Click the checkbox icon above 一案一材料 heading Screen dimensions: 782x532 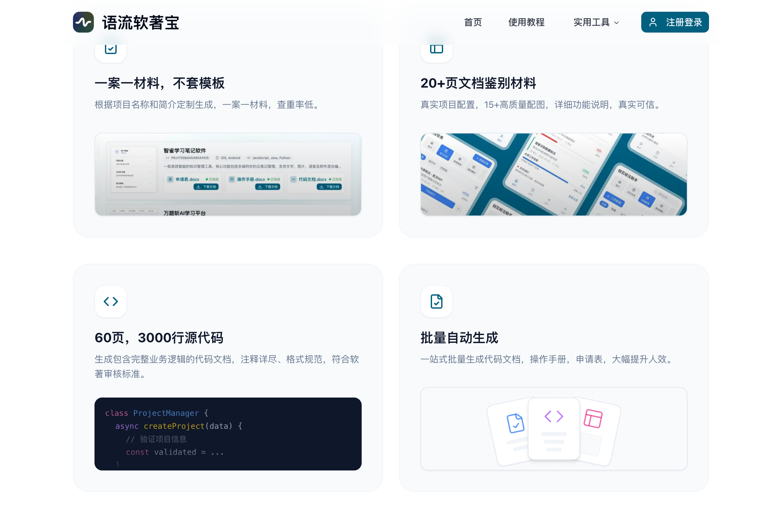pyautogui.click(x=111, y=49)
